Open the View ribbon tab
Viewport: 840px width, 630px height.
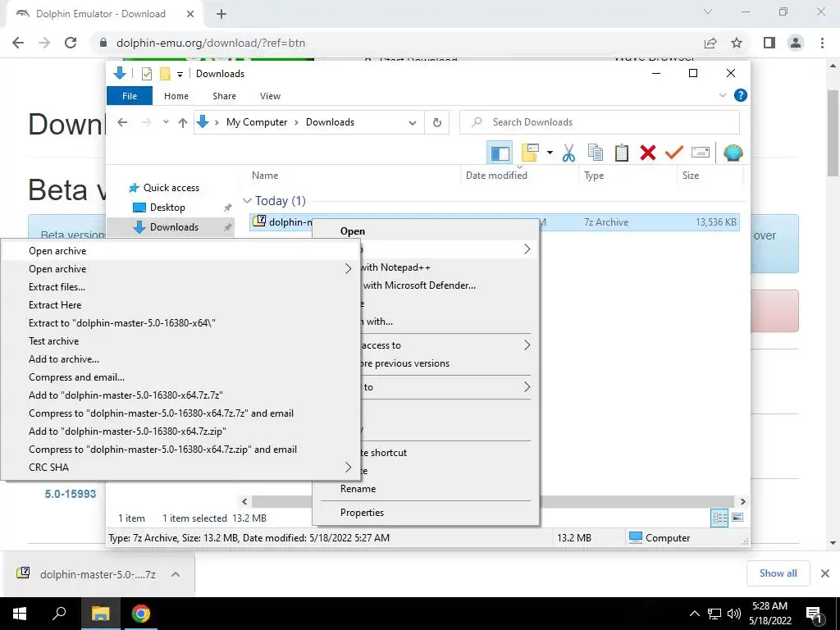(x=270, y=96)
